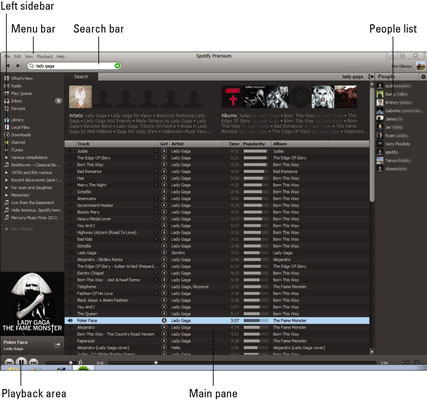Image resolution: width=427 pixels, height=400 pixels.
Task: Click the user profile picture
Action: coord(421,66)
